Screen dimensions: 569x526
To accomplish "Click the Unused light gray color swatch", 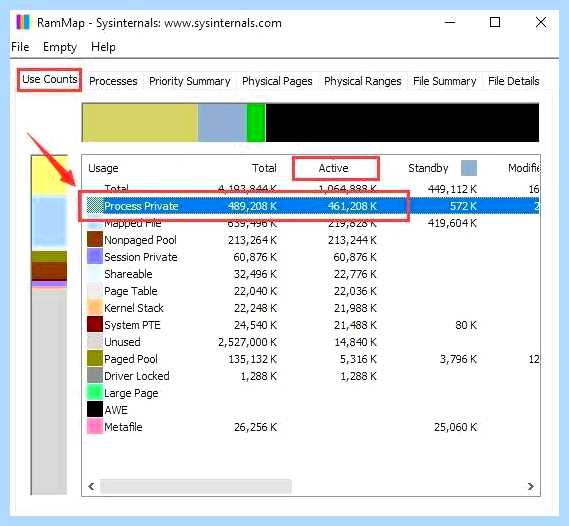I will 95,341.
